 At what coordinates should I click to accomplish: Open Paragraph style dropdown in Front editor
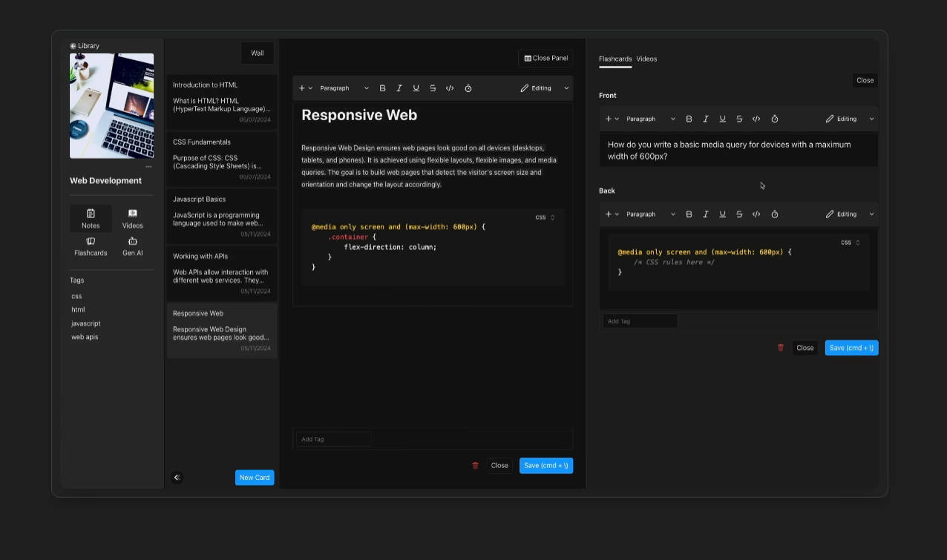point(651,119)
